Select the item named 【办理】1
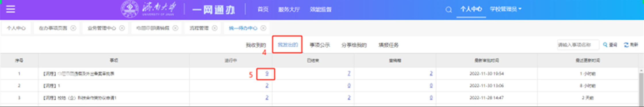This screenshot has height=107, width=644. click(x=51, y=86)
